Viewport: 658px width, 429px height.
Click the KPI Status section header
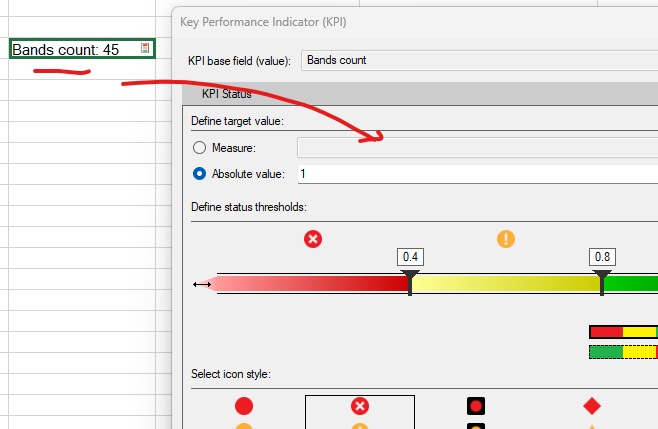420,94
